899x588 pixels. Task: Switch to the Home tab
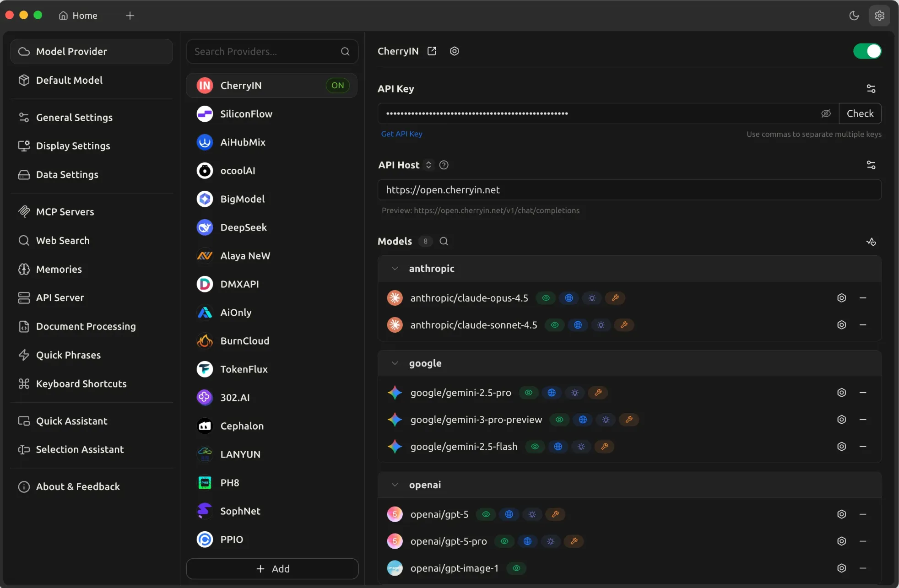pyautogui.click(x=78, y=16)
